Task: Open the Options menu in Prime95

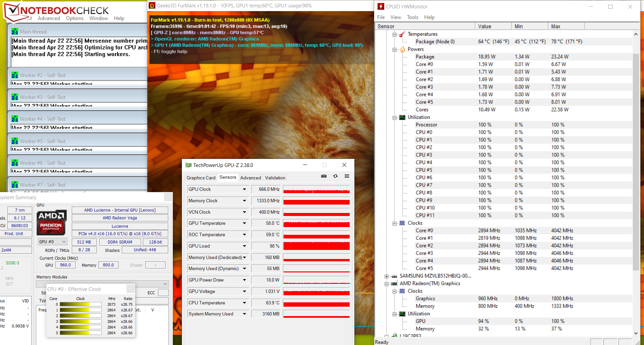Action: pyautogui.click(x=75, y=18)
